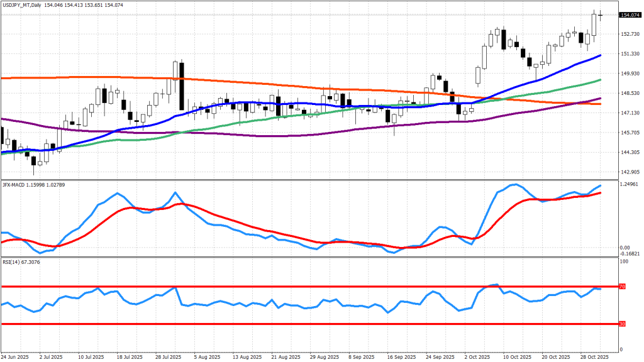Viewport: 644px width, 362px height.
Task: Click the MACD 0.00 scale value
Action: click(625, 248)
